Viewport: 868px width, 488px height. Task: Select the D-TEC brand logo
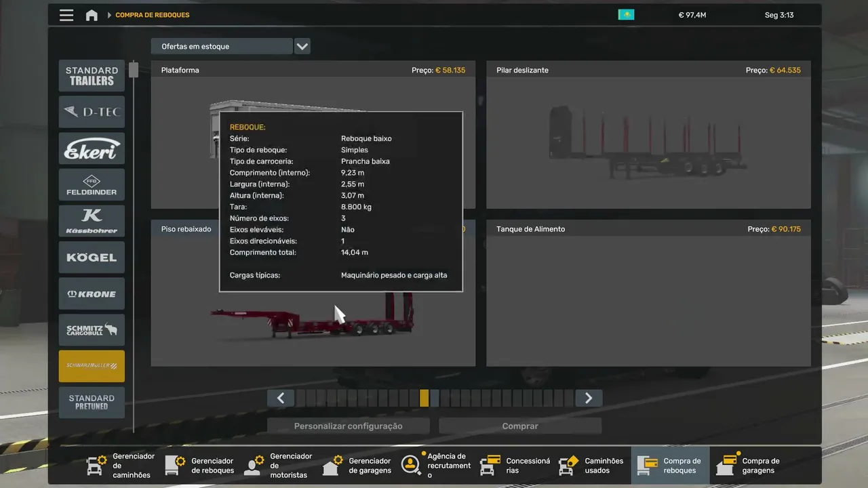pyautogui.click(x=92, y=112)
